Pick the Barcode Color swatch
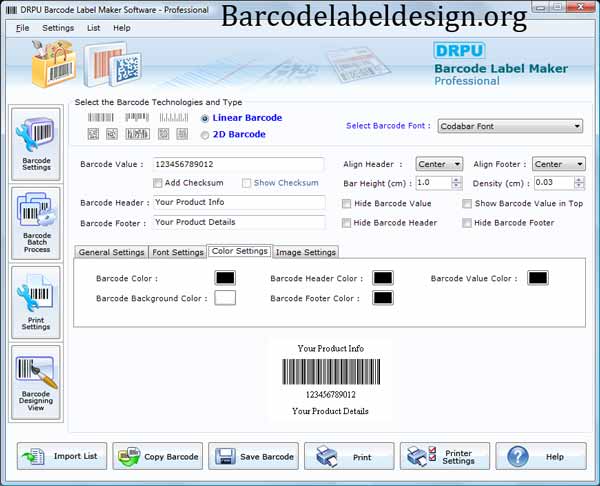 (x=225, y=278)
